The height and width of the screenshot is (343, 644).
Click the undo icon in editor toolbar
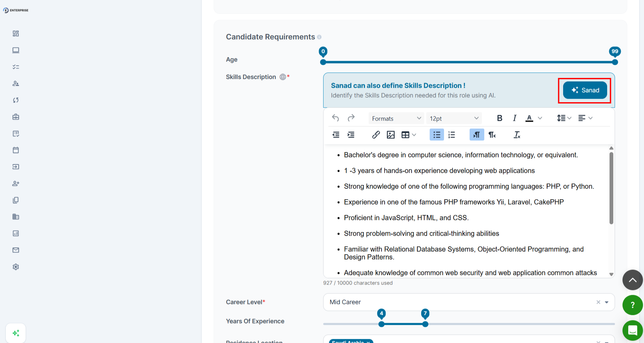(x=335, y=118)
